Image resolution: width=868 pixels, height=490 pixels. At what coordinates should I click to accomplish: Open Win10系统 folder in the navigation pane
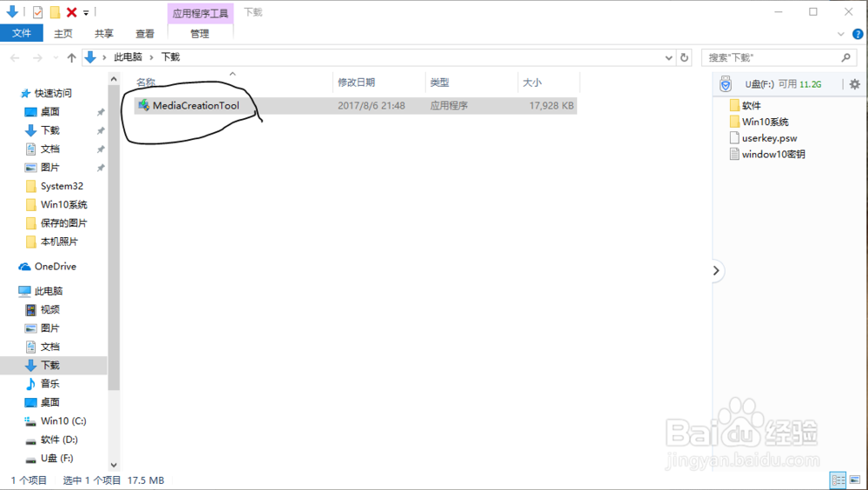63,204
